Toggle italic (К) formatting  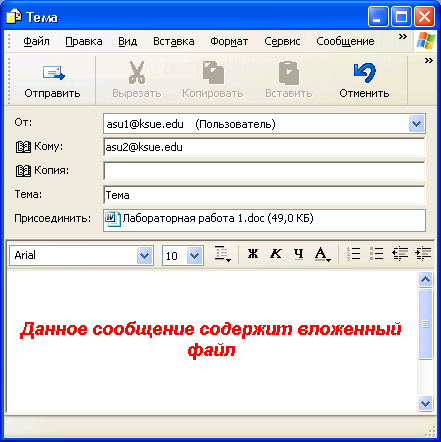coord(276,254)
